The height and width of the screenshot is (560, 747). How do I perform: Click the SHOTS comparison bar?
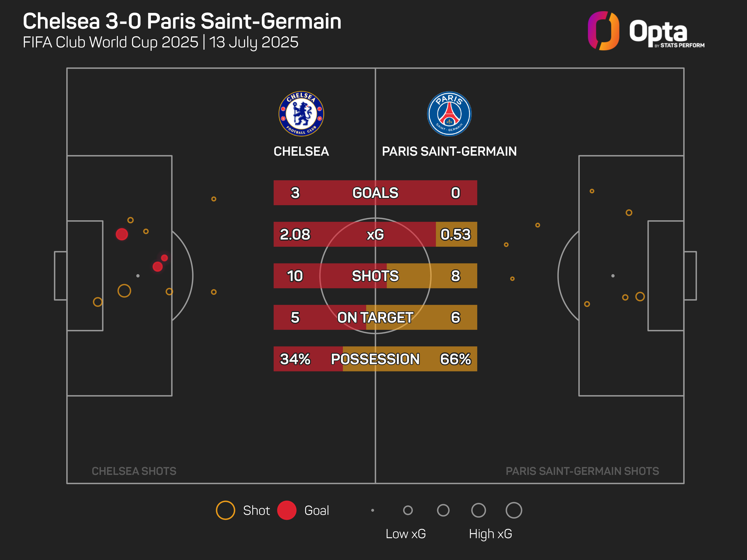375,276
